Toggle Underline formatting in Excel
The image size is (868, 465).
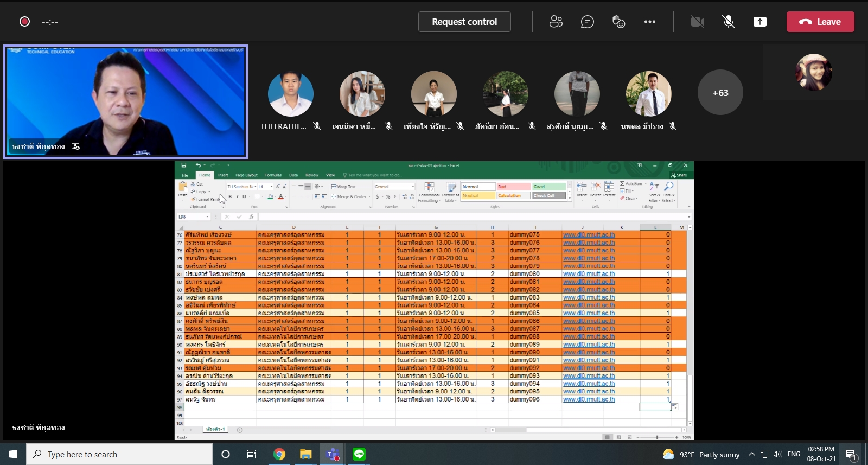(x=244, y=196)
